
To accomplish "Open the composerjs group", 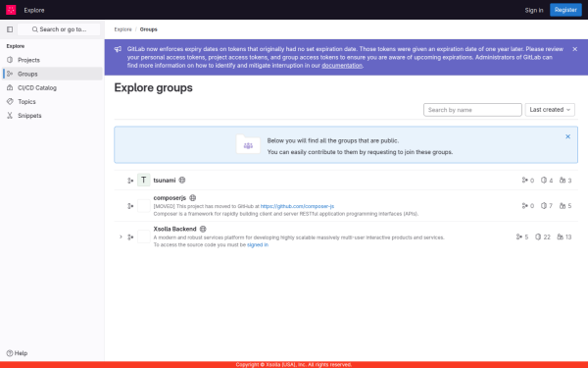I will click(x=170, y=198).
